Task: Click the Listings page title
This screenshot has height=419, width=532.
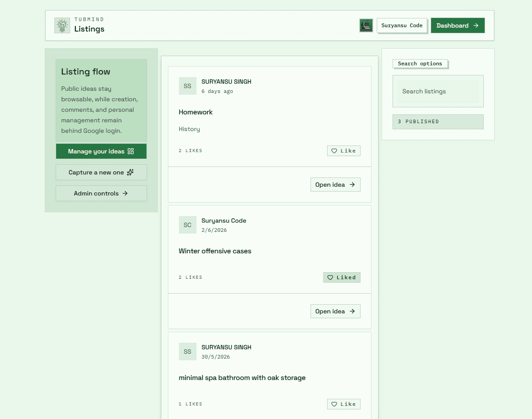Action: coord(89,29)
